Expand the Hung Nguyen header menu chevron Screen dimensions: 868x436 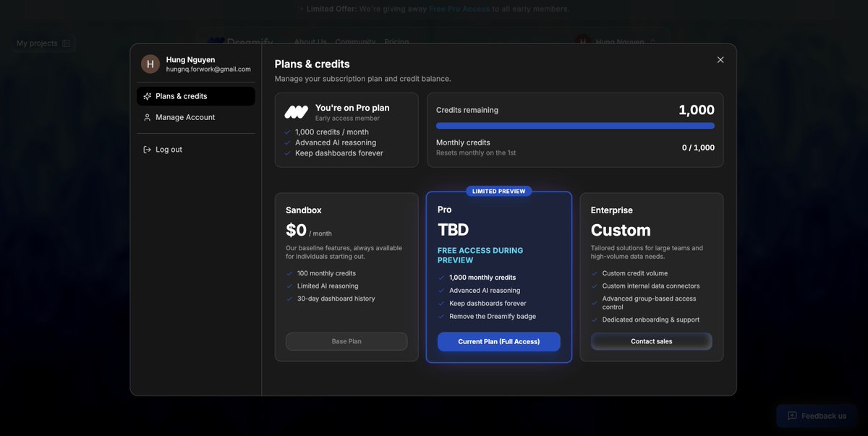pyautogui.click(x=652, y=42)
